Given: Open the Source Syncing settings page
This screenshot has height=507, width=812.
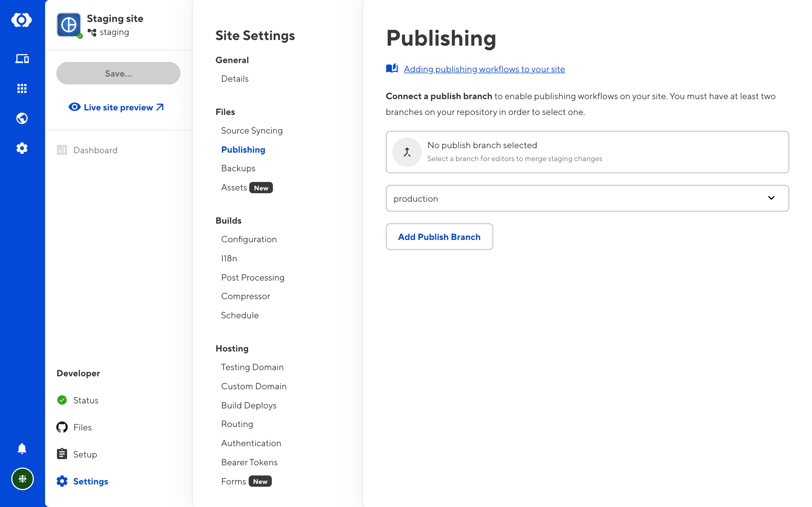Looking at the screenshot, I should coord(252,130).
